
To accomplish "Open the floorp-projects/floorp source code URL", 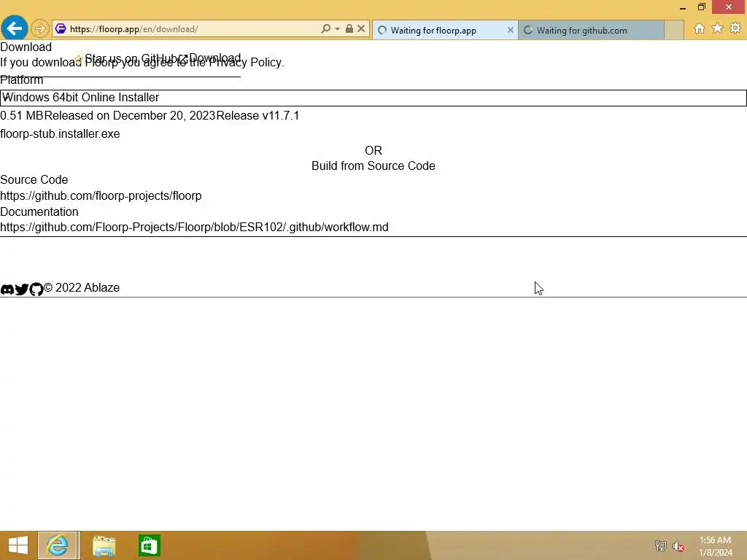I will tap(101, 195).
